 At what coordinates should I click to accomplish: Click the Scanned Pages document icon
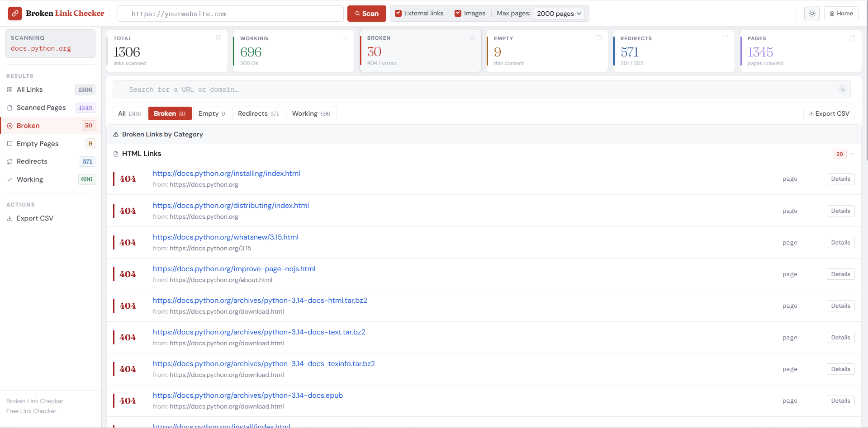tap(9, 108)
